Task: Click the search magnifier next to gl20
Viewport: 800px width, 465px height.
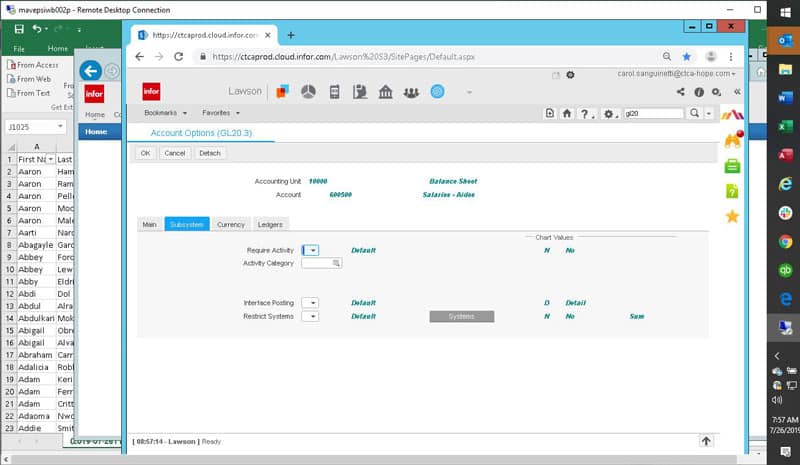Action: tap(694, 113)
